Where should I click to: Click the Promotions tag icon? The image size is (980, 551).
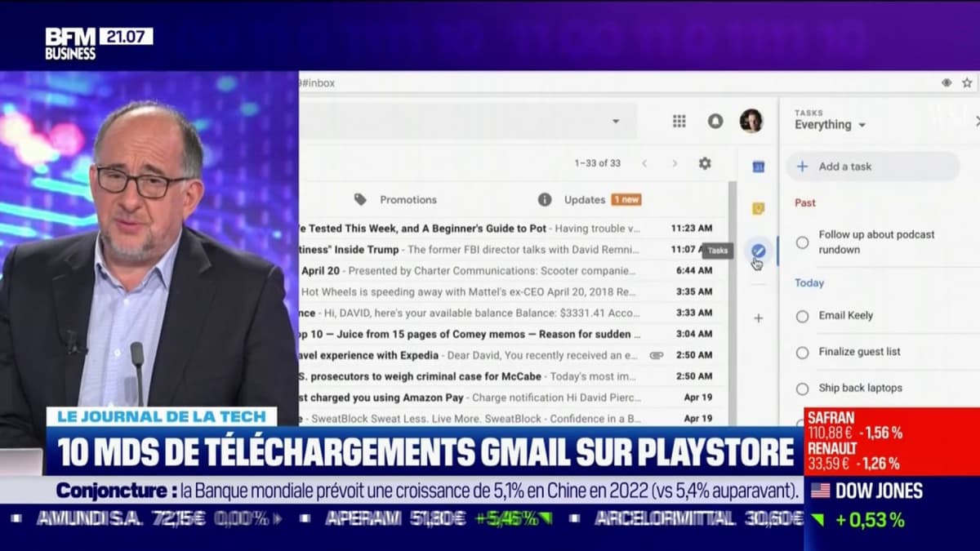pyautogui.click(x=360, y=199)
